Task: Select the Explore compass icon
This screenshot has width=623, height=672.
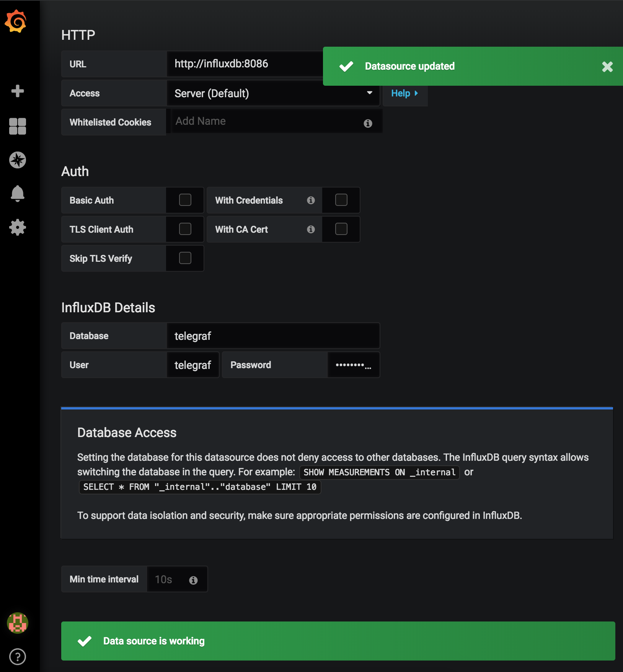Action: coord(17,160)
